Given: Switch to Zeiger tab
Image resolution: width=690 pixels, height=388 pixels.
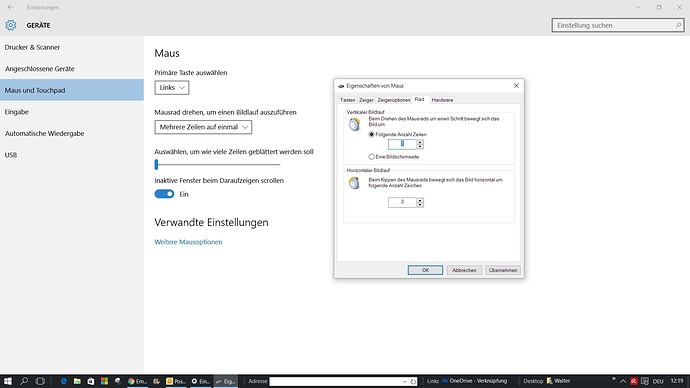Looking at the screenshot, I should coord(366,100).
